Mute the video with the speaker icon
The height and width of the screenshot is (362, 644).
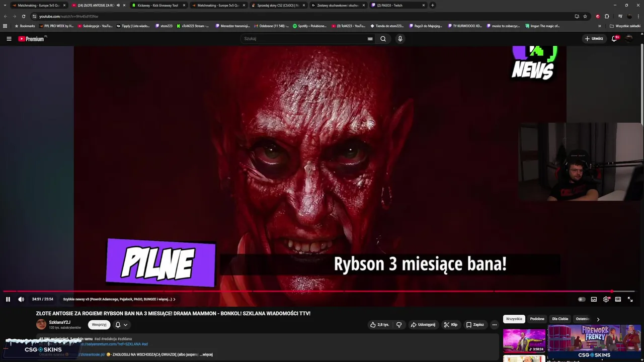(21, 299)
